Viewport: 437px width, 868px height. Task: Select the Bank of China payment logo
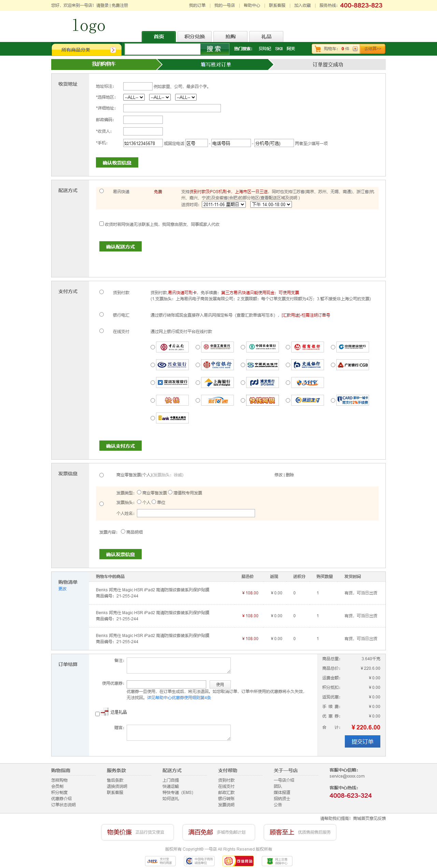pos(172,347)
